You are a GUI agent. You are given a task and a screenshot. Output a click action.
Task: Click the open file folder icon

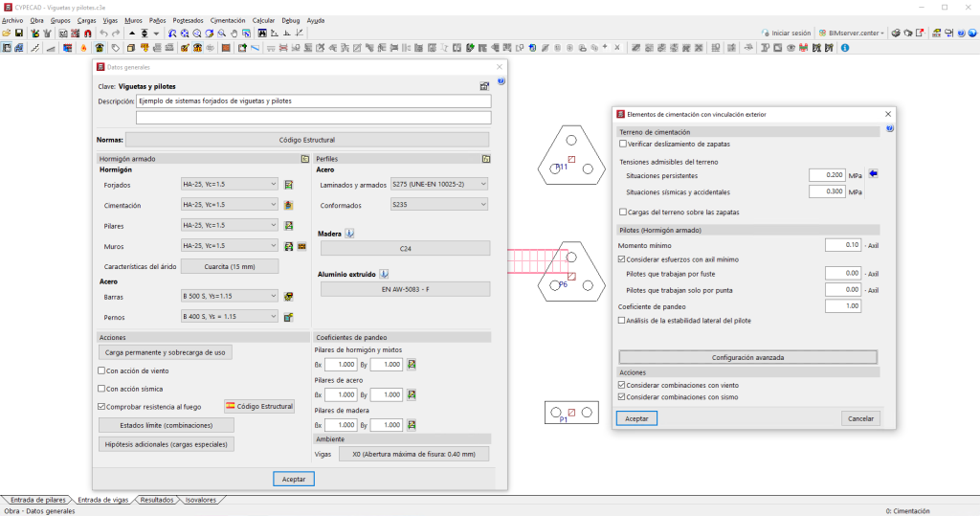coord(7,34)
